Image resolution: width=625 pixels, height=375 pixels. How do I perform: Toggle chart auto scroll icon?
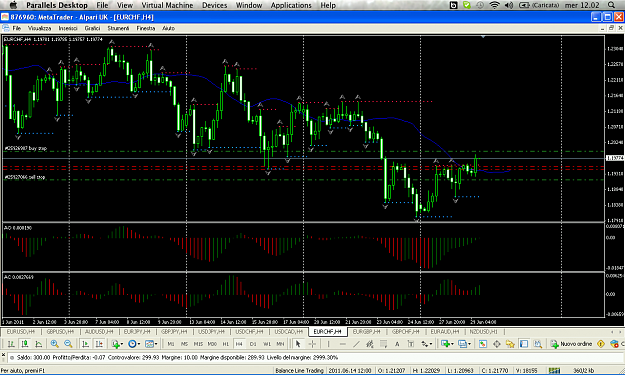click(x=86, y=344)
